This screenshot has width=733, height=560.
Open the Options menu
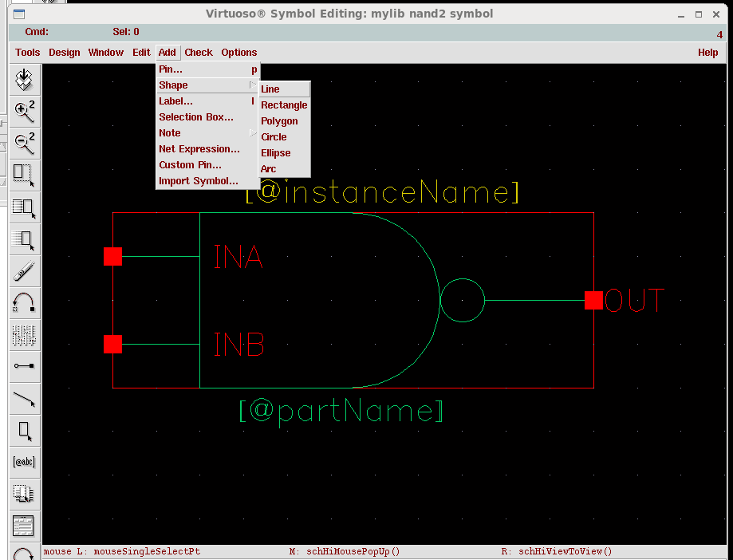tap(238, 52)
